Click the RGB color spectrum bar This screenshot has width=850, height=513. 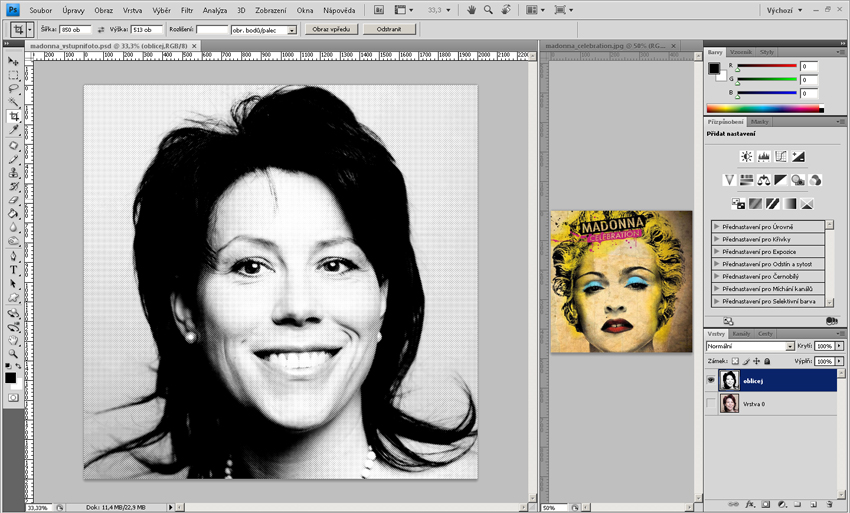tap(765, 108)
